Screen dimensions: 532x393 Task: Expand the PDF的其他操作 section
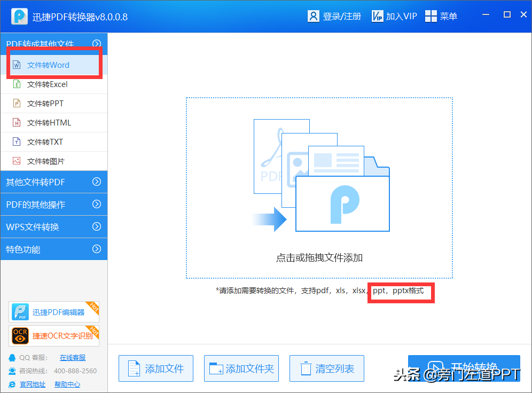54,205
